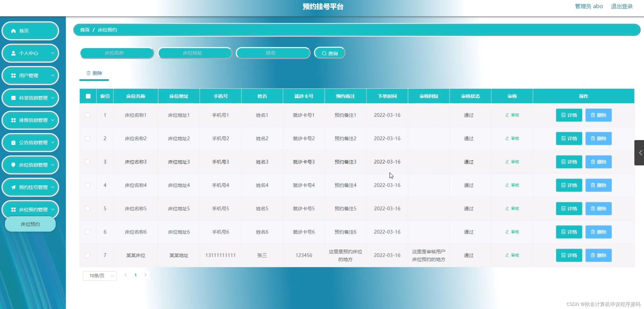This screenshot has width=644, height=309.
Task: Click the magnifier icon in 查询 button
Action: click(324, 53)
